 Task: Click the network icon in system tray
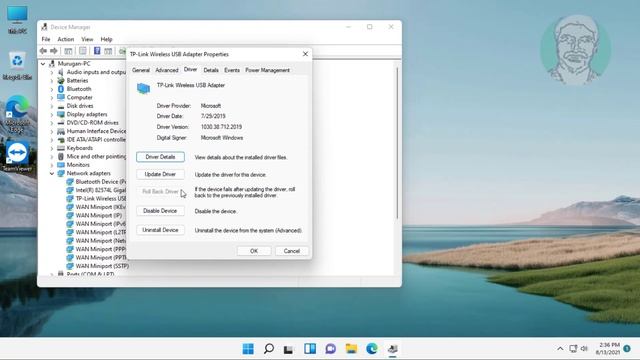[x=573, y=348]
